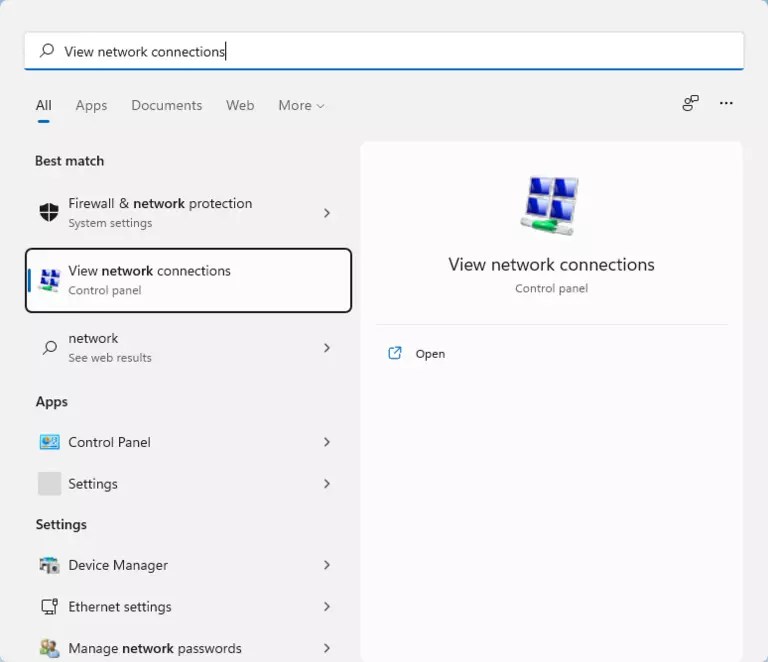Screen dimensions: 768x662
Task: Open Settings from Apps list
Action: click(188, 484)
